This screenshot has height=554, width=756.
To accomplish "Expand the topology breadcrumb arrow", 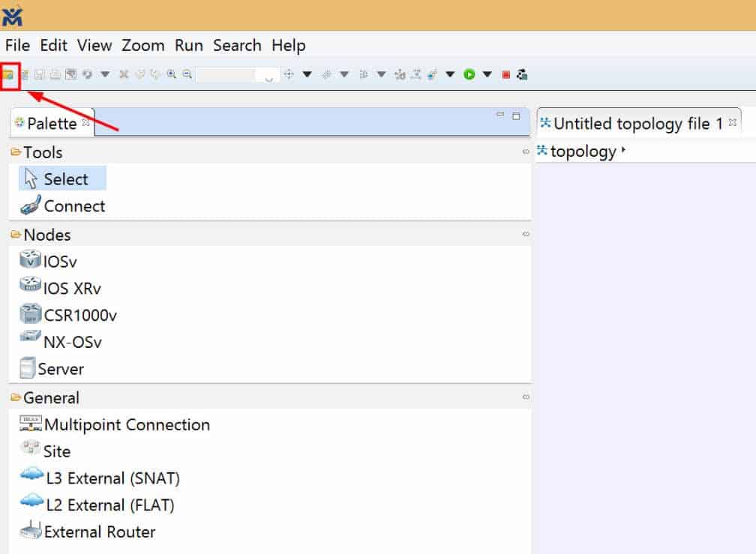I will 623,150.
